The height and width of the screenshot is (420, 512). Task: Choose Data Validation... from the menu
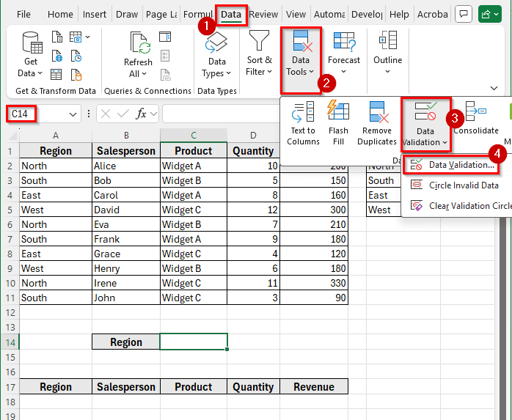[x=451, y=165]
